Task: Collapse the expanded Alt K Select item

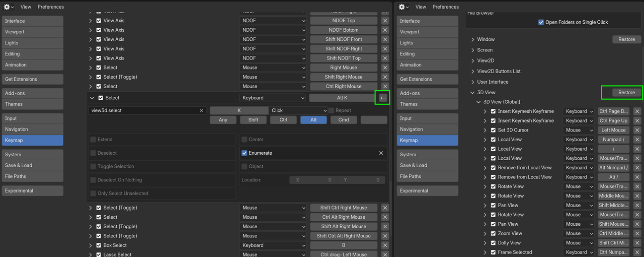Action: (x=92, y=98)
